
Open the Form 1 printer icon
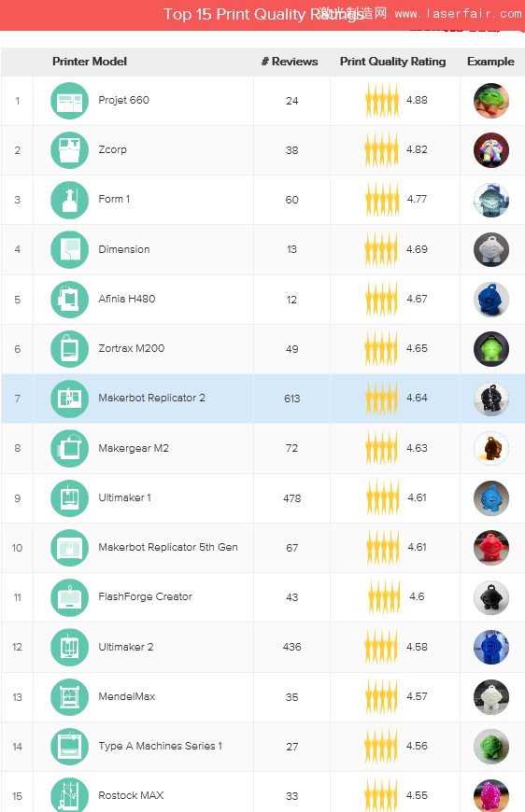click(69, 200)
